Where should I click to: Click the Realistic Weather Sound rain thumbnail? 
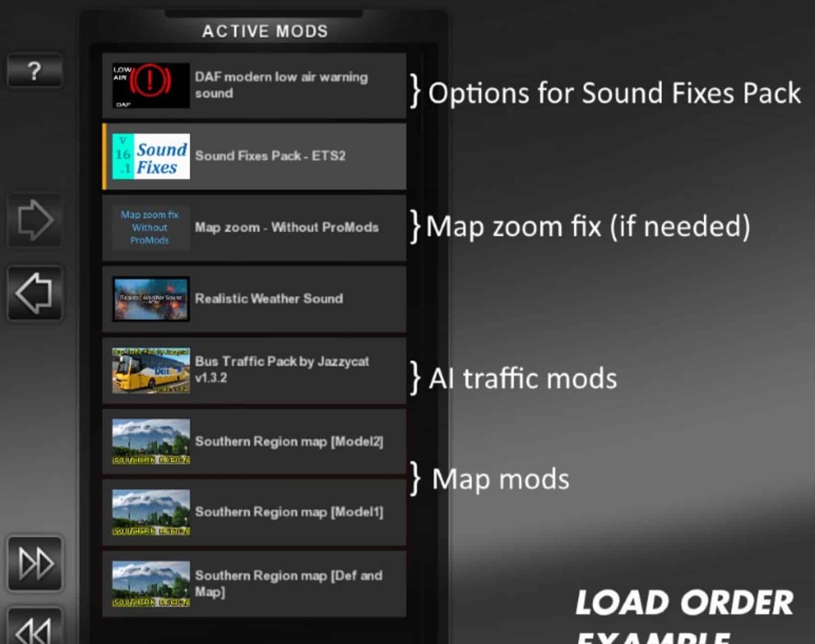(151, 299)
